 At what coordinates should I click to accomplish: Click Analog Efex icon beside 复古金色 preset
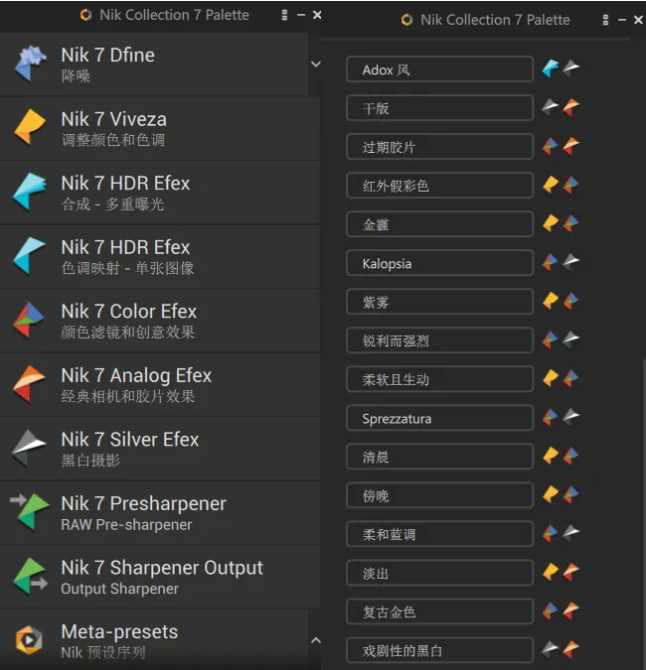coord(571,610)
